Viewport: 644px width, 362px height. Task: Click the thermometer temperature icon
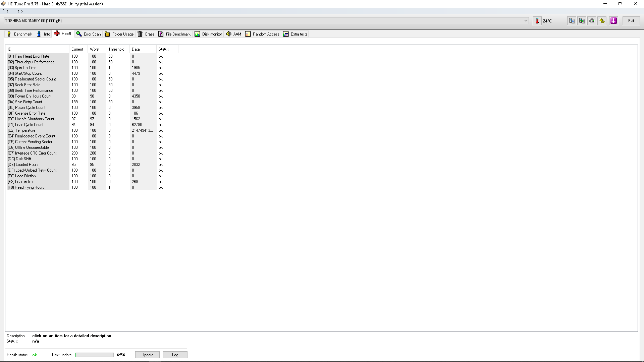tap(537, 21)
